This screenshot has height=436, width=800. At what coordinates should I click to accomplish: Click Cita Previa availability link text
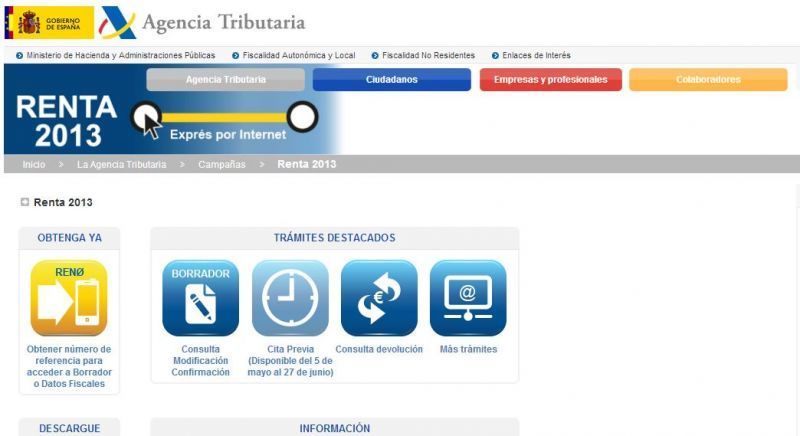[x=290, y=361]
